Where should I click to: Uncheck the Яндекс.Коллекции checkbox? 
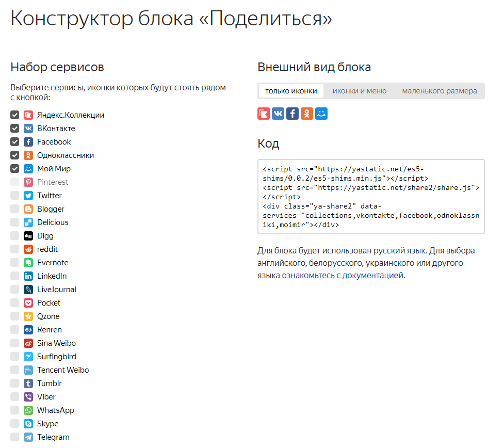tap(15, 115)
